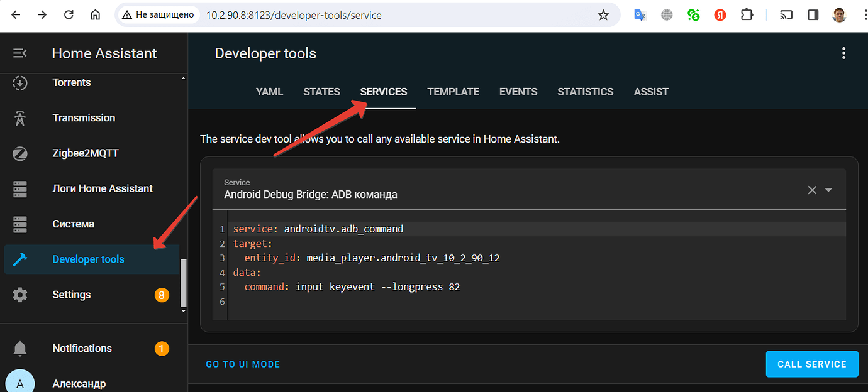Open the Service selection dropdown arrow

click(x=828, y=189)
